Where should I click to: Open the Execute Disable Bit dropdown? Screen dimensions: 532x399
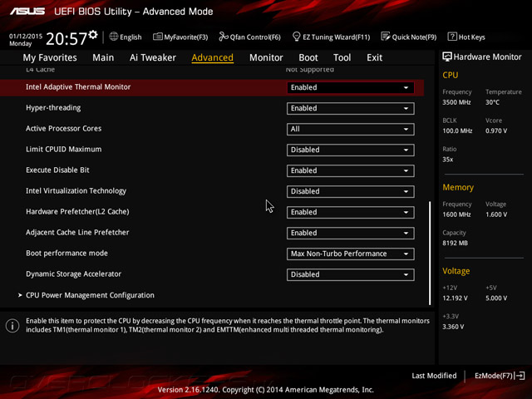pyautogui.click(x=350, y=170)
